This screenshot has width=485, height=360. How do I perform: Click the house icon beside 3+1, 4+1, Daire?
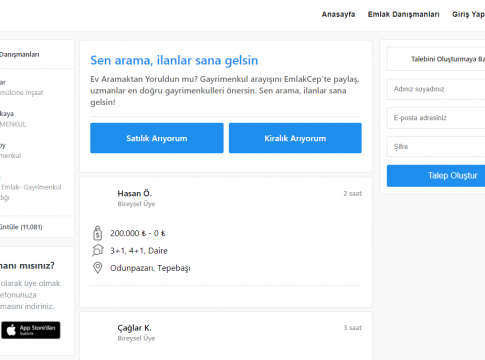pyautogui.click(x=98, y=250)
